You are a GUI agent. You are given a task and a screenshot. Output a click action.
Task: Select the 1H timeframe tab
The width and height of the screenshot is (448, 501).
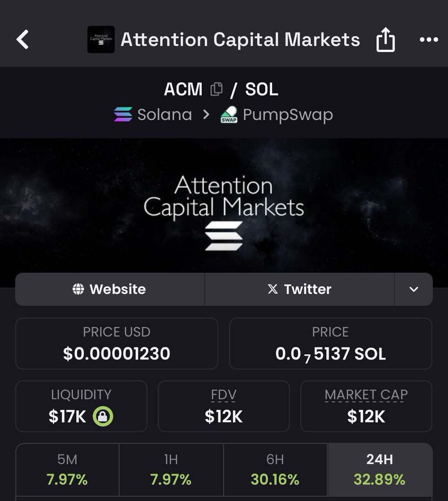point(171,470)
